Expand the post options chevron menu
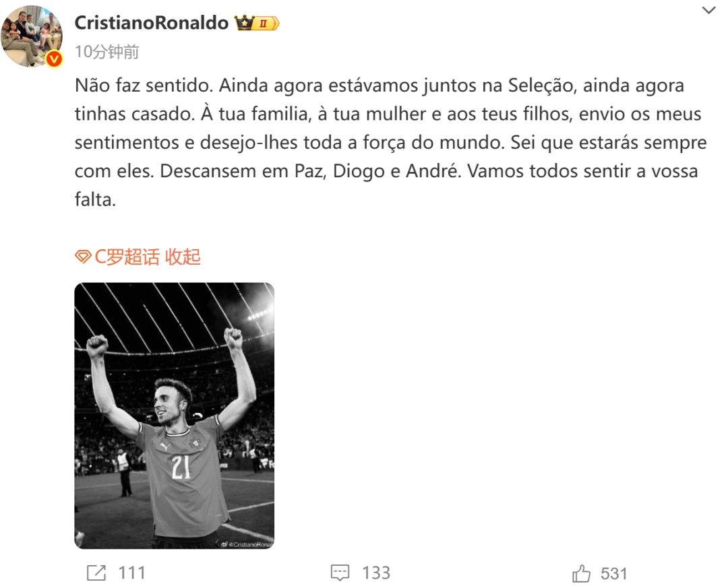The height and width of the screenshot is (586, 728). pos(708,10)
